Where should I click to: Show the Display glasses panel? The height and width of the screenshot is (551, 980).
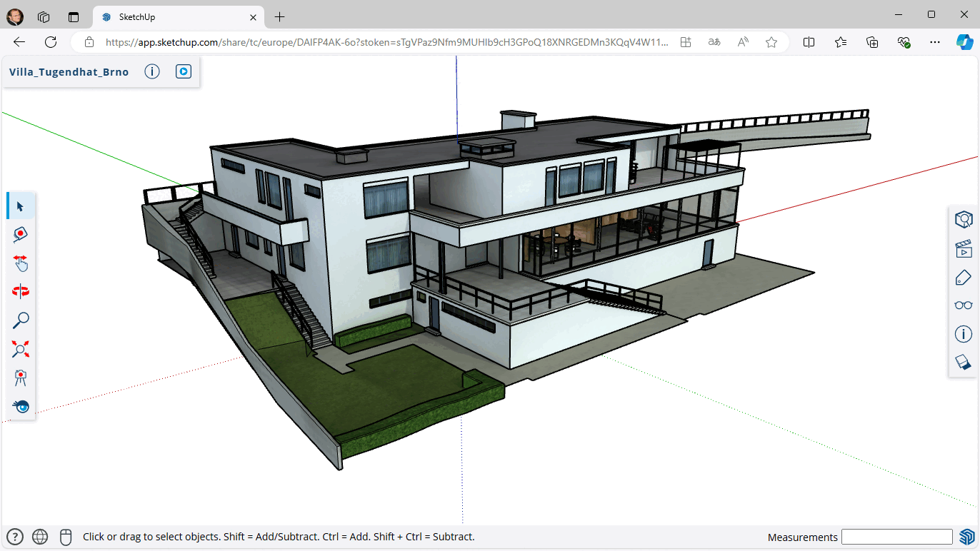click(964, 305)
